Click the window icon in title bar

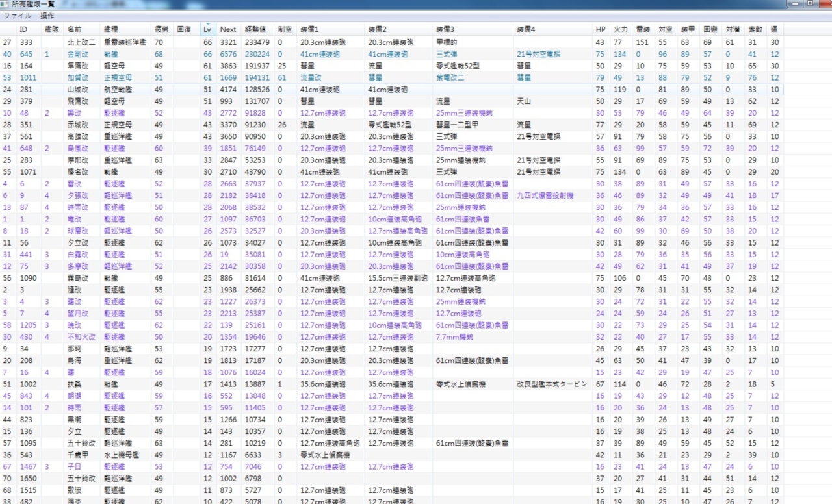[5, 4]
